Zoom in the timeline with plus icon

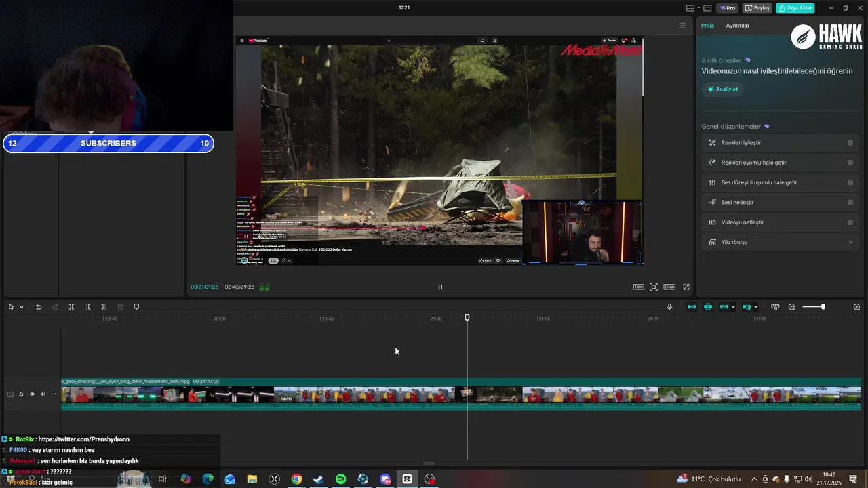[856, 307]
